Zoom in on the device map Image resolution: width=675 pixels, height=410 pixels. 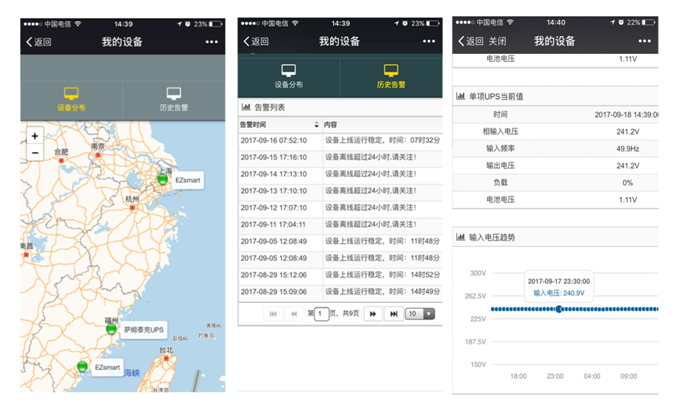[x=35, y=136]
